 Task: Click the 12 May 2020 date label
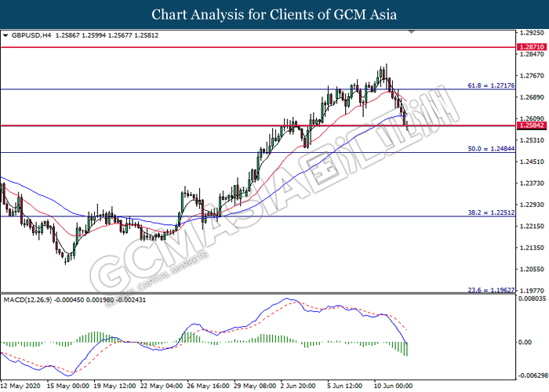coord(20,386)
